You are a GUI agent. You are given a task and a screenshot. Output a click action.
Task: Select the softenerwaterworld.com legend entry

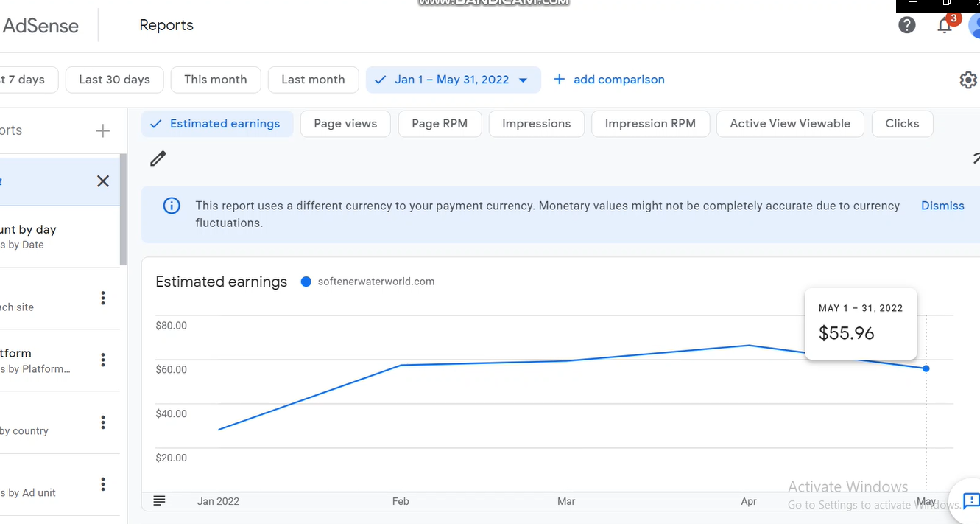coord(368,282)
